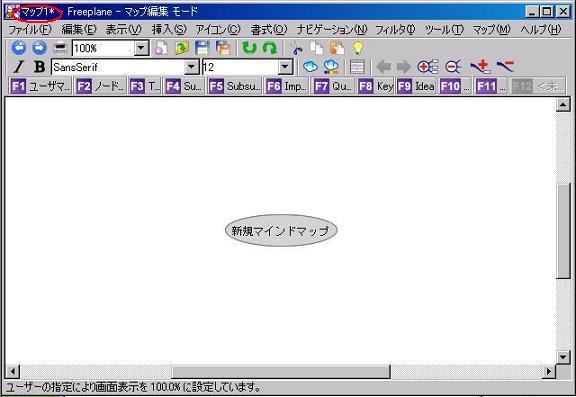The height and width of the screenshot is (397, 576).
Task: Fold one level with the red minus branch
Action: [x=505, y=66]
